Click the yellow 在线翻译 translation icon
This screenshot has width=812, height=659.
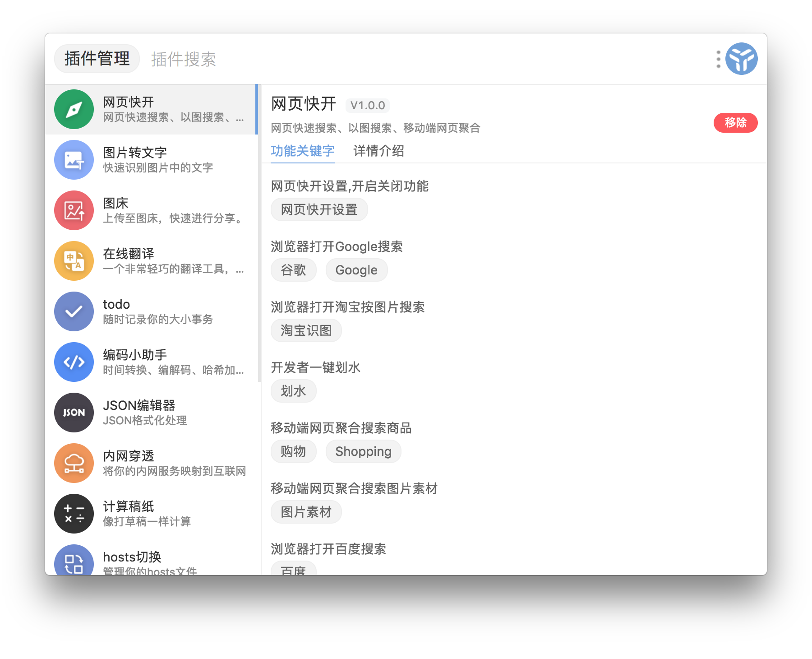(74, 261)
